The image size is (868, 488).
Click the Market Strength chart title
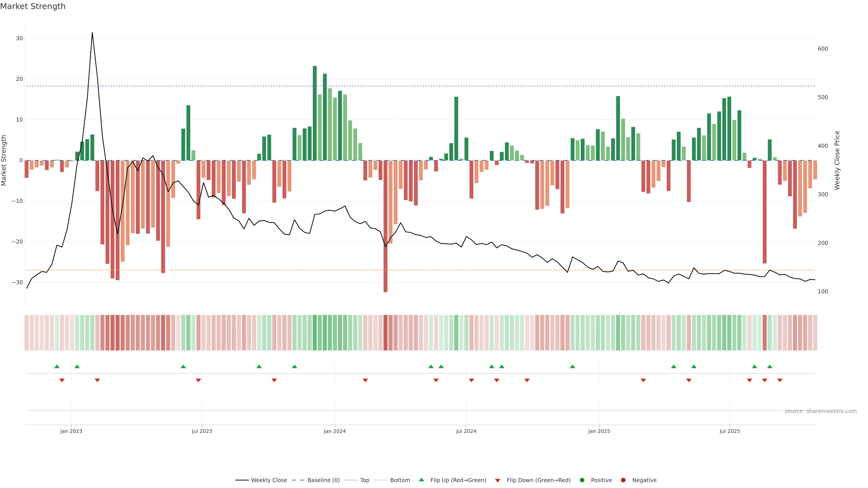coord(33,6)
